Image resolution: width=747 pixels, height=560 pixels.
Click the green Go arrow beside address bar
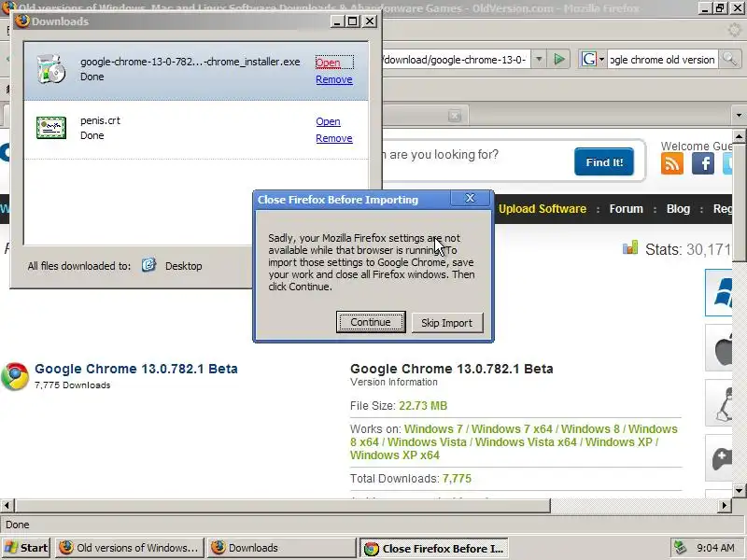559,60
